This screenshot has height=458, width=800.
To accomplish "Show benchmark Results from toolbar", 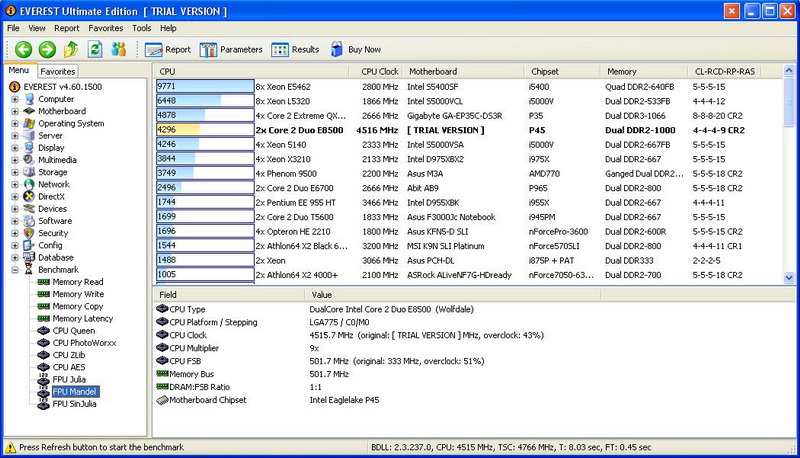I will [295, 49].
